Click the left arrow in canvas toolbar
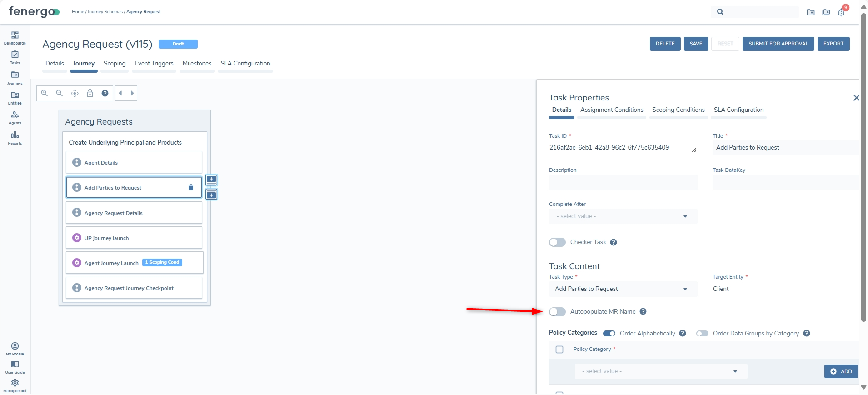Viewport: 868px width, 395px height. tap(120, 93)
